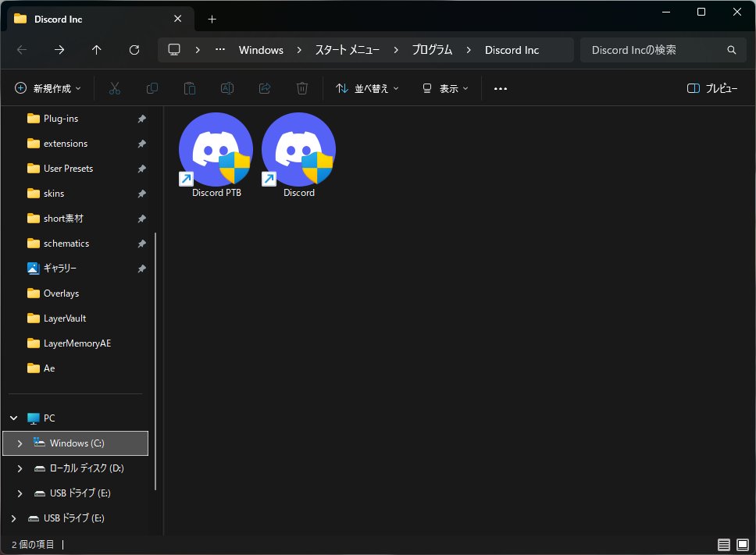Expand hidden breadcrumb path ellipsis
756x555 pixels.
click(x=220, y=50)
